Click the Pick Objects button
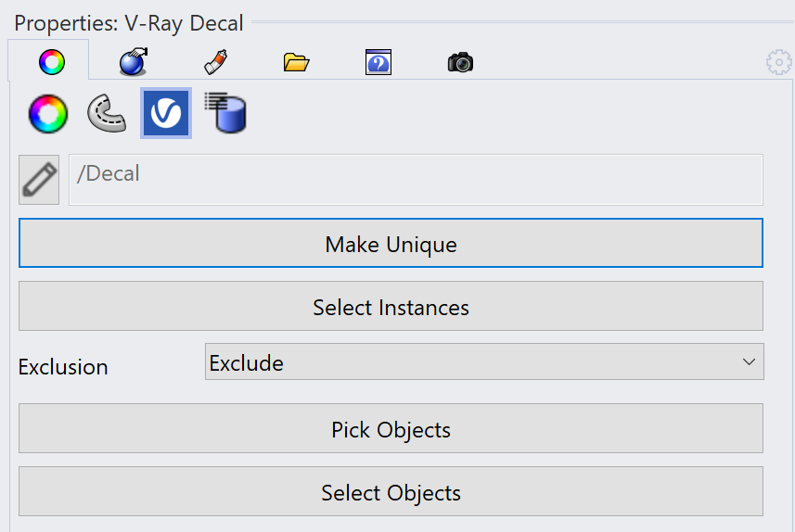This screenshot has width=795, height=532. pyautogui.click(x=391, y=428)
